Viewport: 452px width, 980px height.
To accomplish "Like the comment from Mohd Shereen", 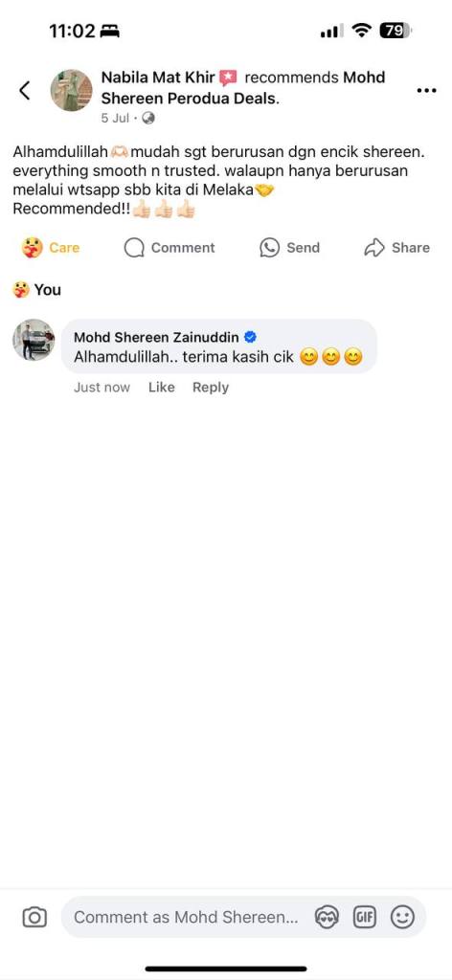I will point(161,387).
